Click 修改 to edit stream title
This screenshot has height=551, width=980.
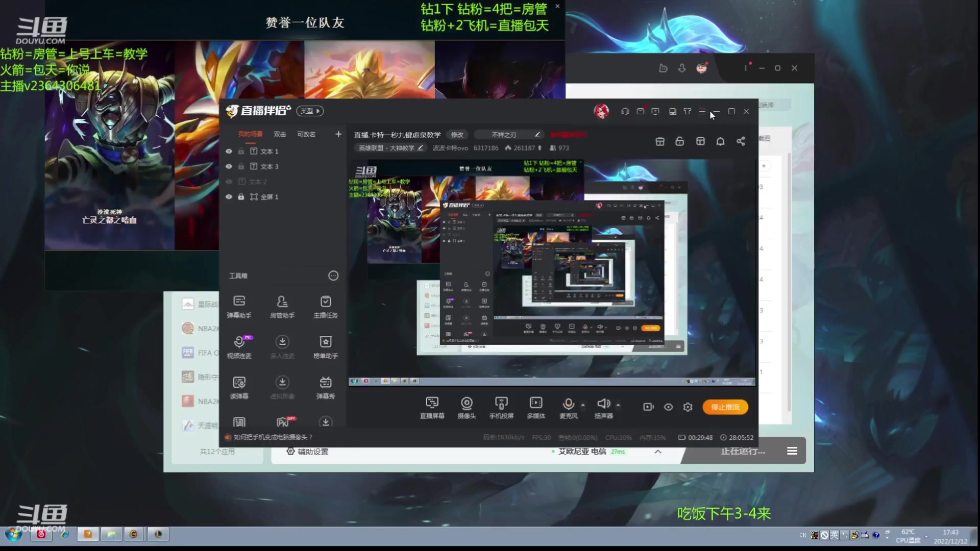tap(457, 135)
